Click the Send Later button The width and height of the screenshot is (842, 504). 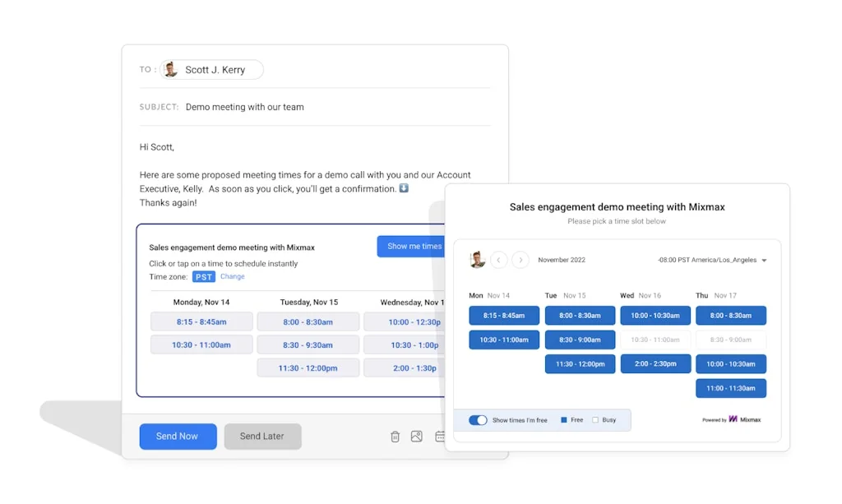coord(262,437)
